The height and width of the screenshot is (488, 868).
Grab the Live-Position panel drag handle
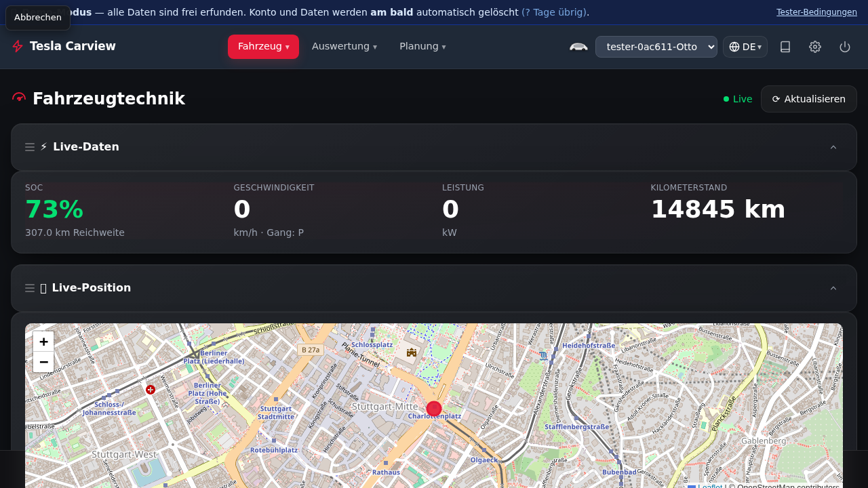point(30,288)
